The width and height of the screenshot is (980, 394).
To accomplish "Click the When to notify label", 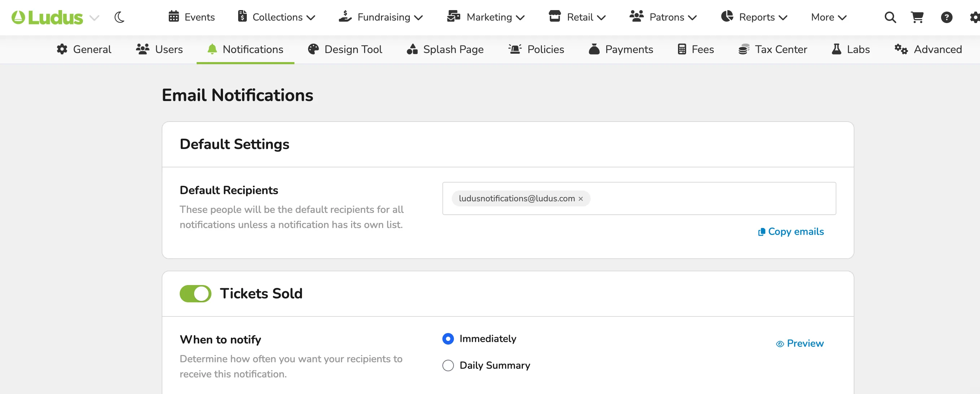I will pyautogui.click(x=220, y=339).
